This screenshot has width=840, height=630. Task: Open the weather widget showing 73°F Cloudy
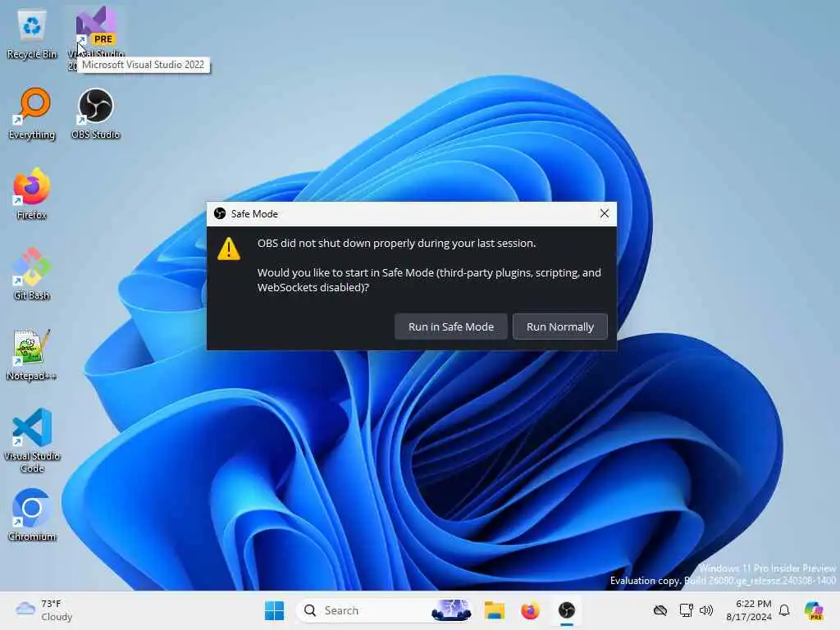click(x=44, y=610)
